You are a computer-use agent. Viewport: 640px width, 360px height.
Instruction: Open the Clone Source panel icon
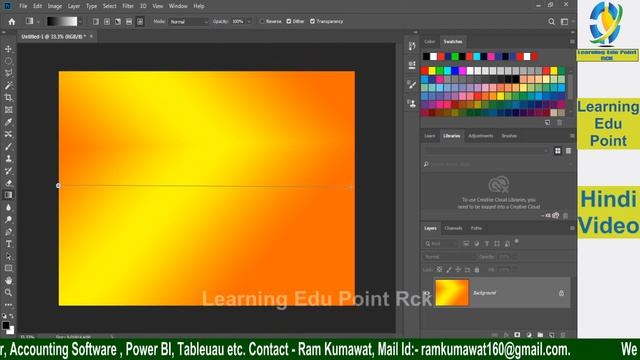pyautogui.click(x=412, y=104)
